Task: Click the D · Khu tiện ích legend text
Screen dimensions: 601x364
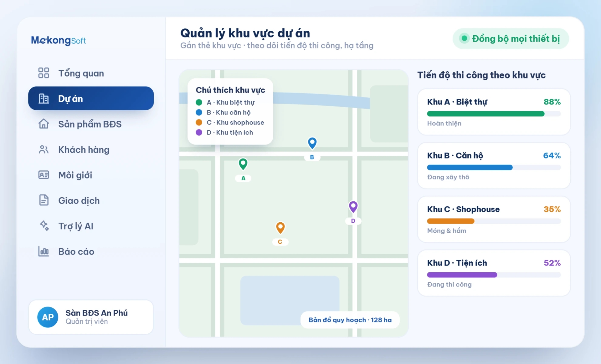Action: coord(230,132)
